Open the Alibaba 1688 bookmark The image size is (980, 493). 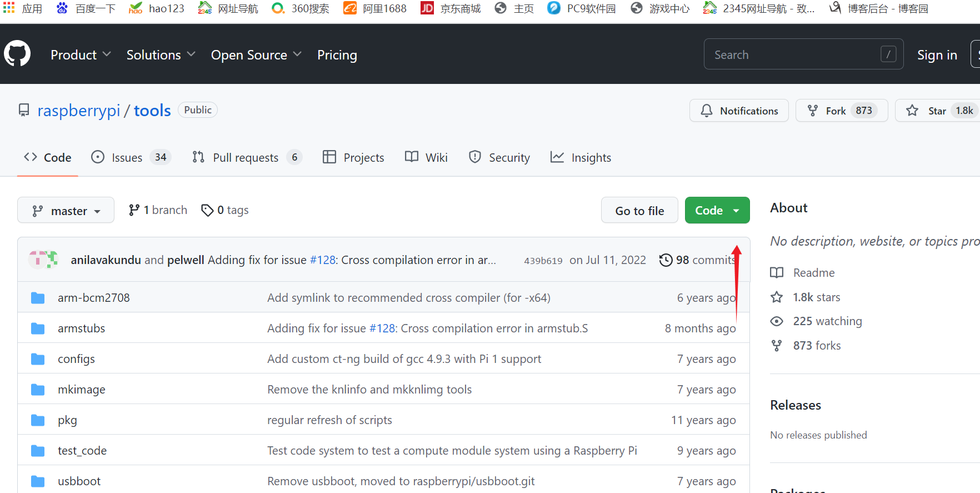(375, 8)
